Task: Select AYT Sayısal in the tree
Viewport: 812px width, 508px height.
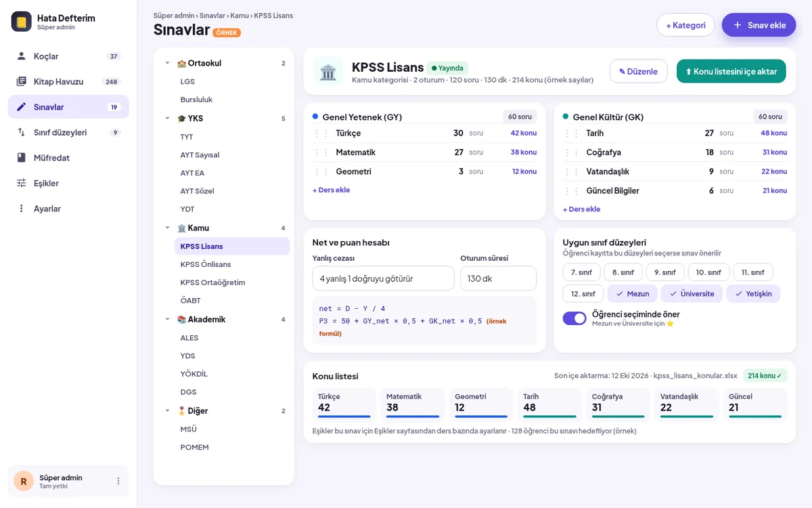Action: pyautogui.click(x=232, y=154)
